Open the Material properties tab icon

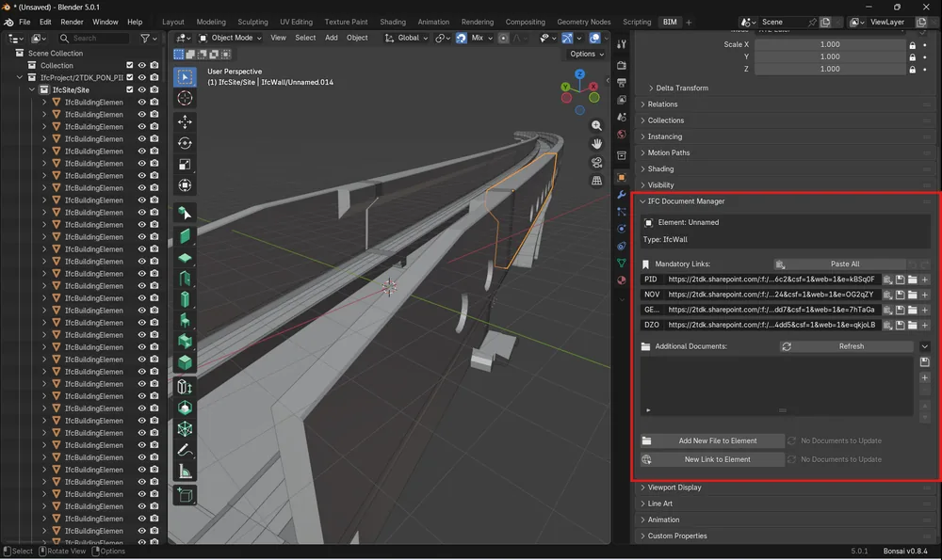(x=622, y=280)
